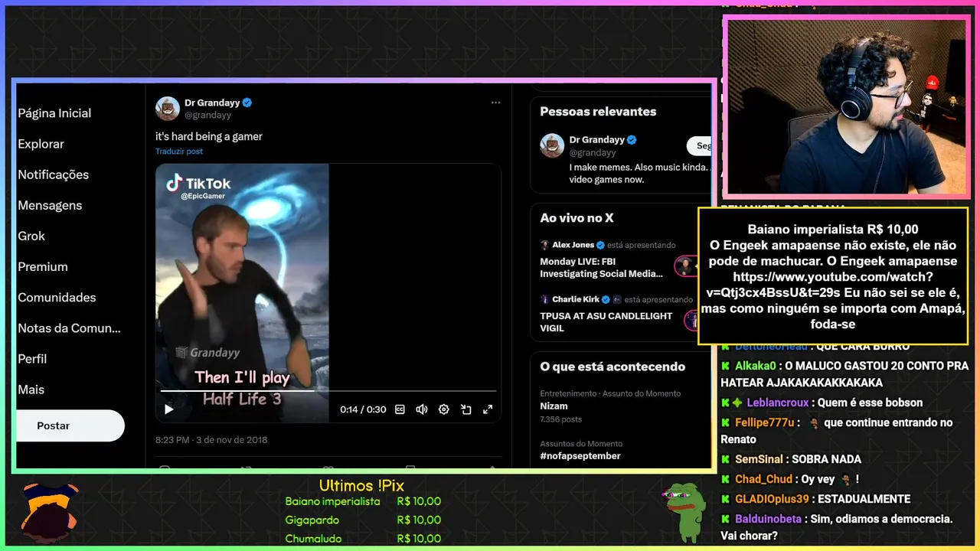This screenshot has height=551, width=980.
Task: Click video time display 0:14 / 0:30
Action: click(x=363, y=409)
